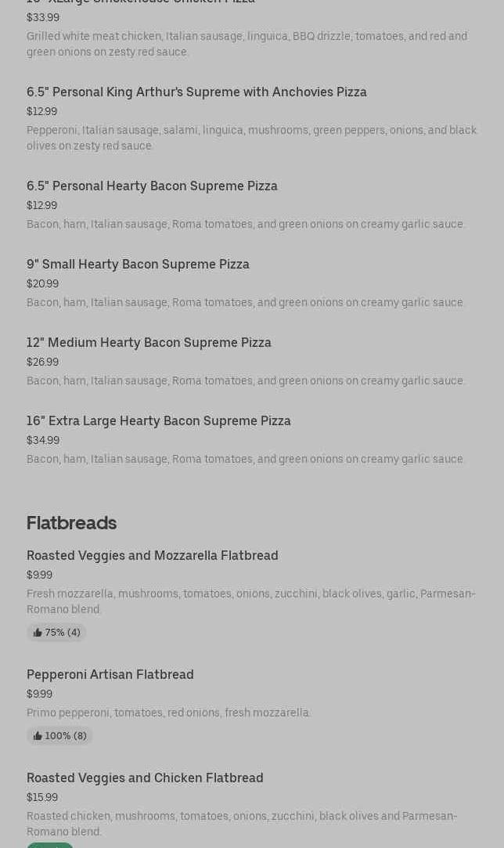Open 6.5" Personal King Arthur's Supreme with Anchovies
Image resolution: width=504 pixels, height=848 pixels.
196,92
